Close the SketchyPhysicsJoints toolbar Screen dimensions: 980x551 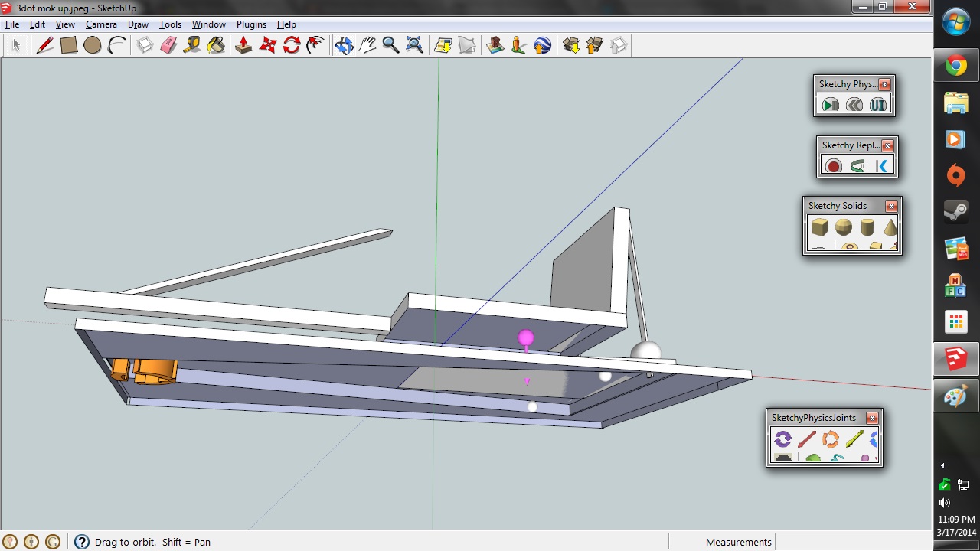[x=872, y=418]
